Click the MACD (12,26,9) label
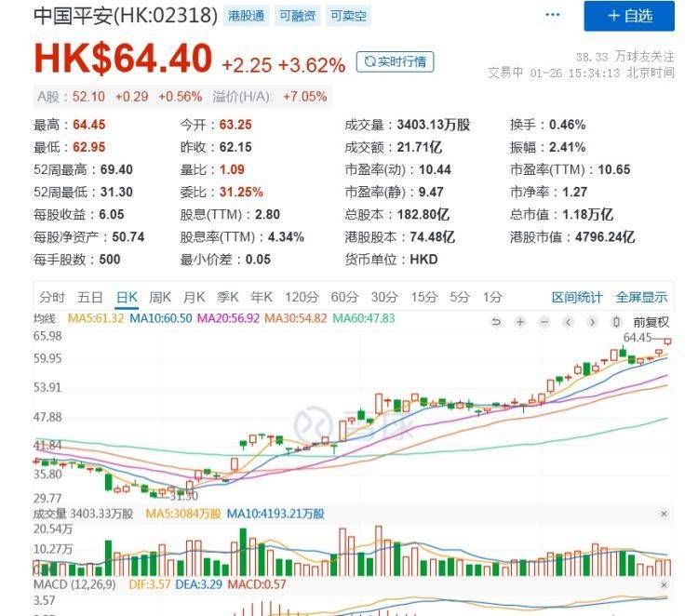 click(74, 584)
